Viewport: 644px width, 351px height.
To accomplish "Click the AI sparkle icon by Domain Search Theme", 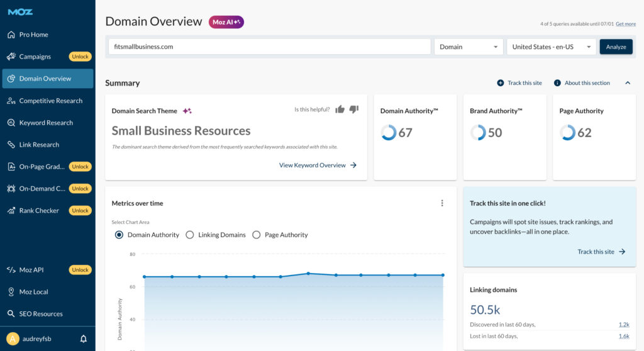I will click(x=187, y=111).
